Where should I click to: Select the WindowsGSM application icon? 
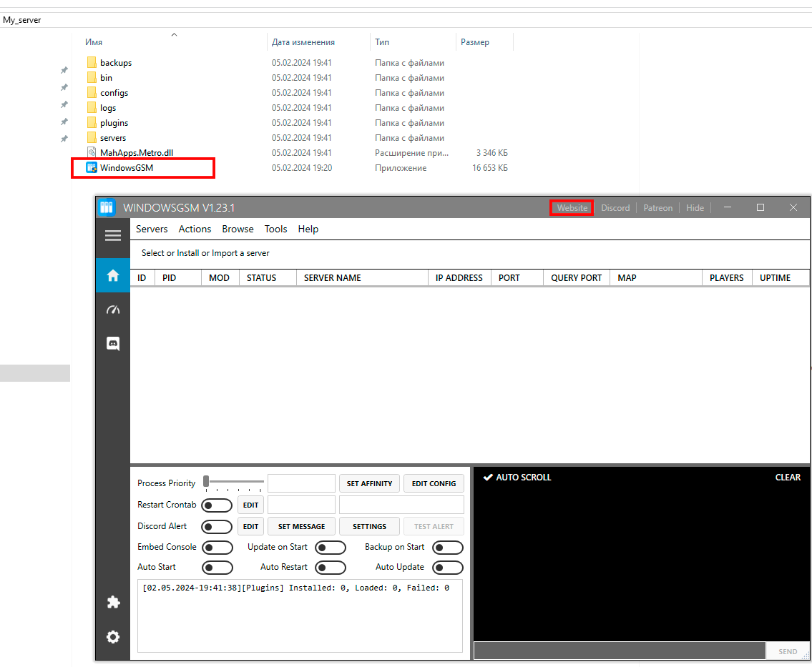[x=92, y=168]
